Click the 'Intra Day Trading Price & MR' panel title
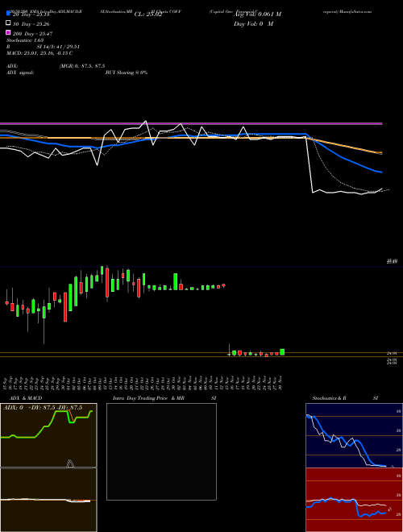The image size is (403, 532). pos(148,398)
